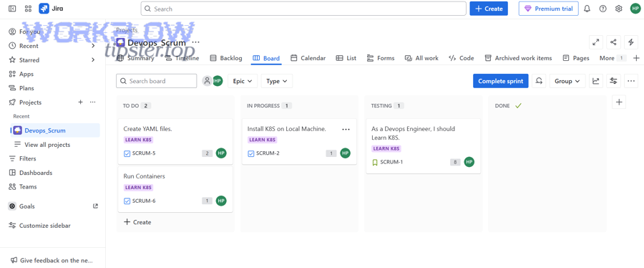Open SCRUM-2 card actions ellipsis
This screenshot has height=268, width=644.
pos(346,129)
